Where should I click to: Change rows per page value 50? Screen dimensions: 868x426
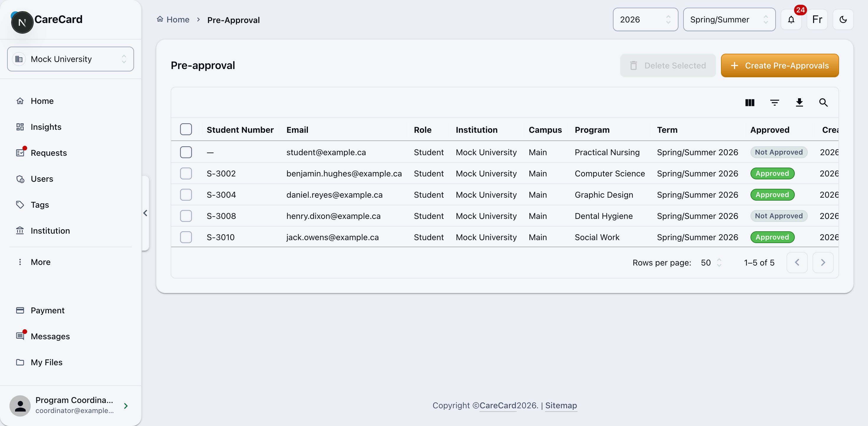pyautogui.click(x=711, y=263)
